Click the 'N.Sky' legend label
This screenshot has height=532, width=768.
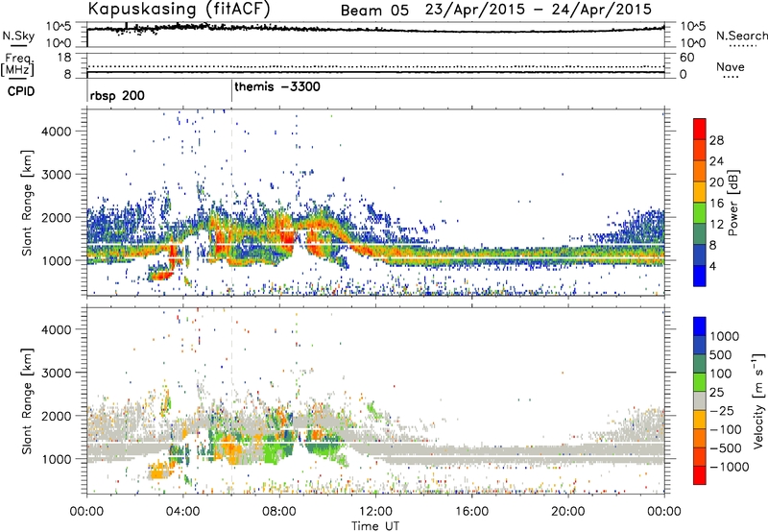18,36
